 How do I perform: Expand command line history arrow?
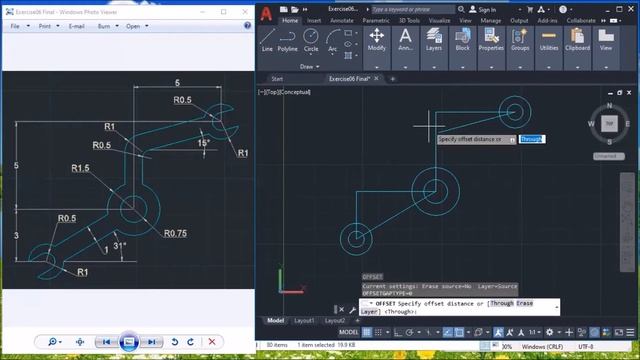pos(557,307)
